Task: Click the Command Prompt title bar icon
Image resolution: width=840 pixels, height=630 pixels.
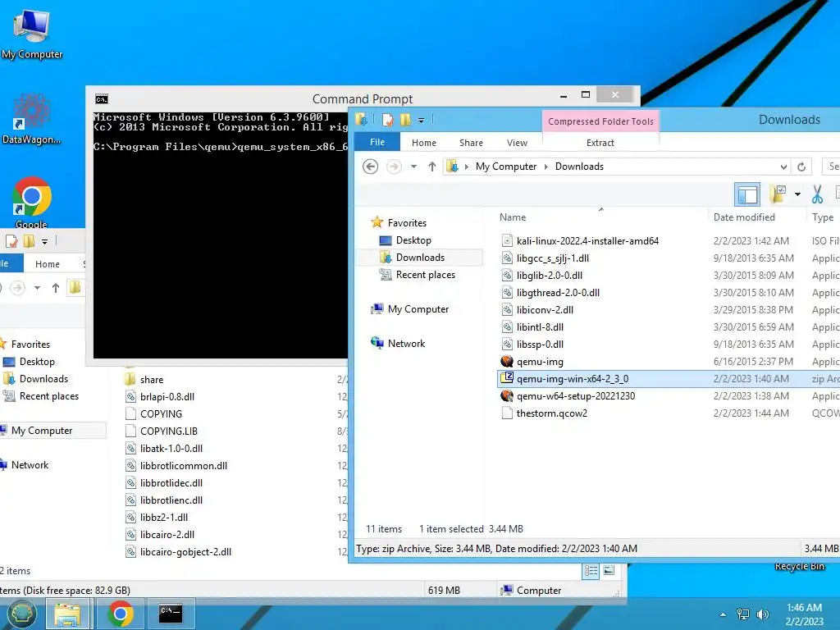Action: (x=101, y=98)
